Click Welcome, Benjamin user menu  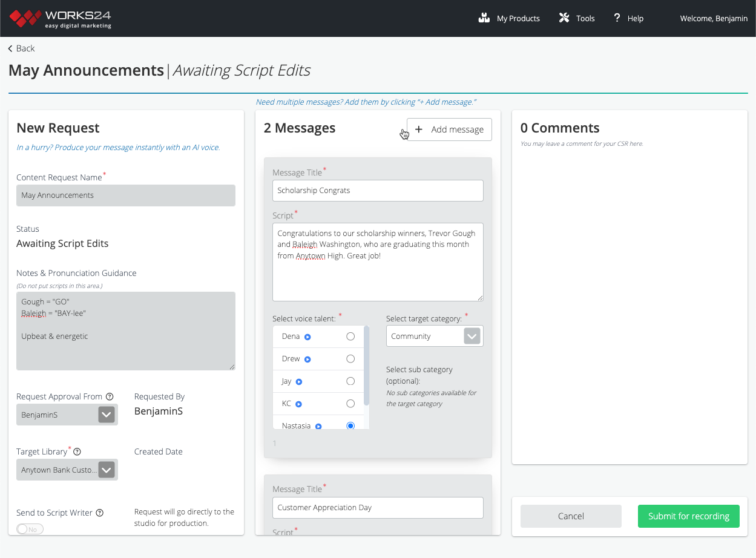(x=714, y=19)
